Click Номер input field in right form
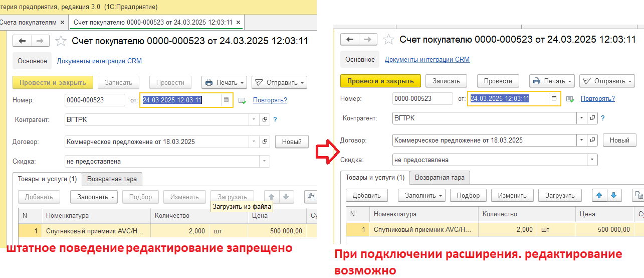Screen dimensions: 644x278 tap(422, 99)
